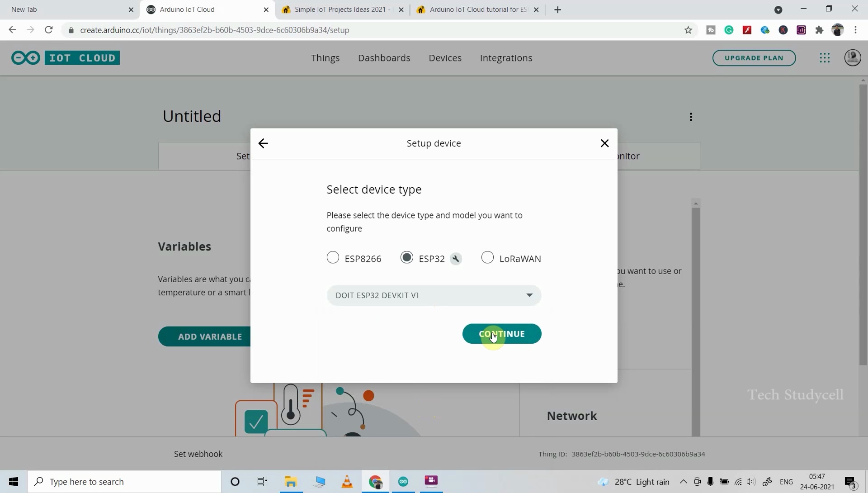Bookmark this page with the star icon
The height and width of the screenshot is (493, 868).
click(x=688, y=30)
